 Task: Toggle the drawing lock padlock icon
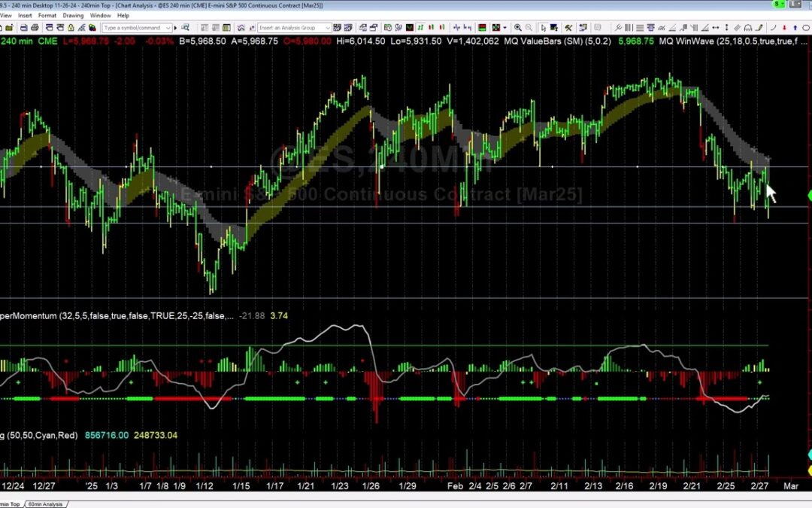coord(71,27)
